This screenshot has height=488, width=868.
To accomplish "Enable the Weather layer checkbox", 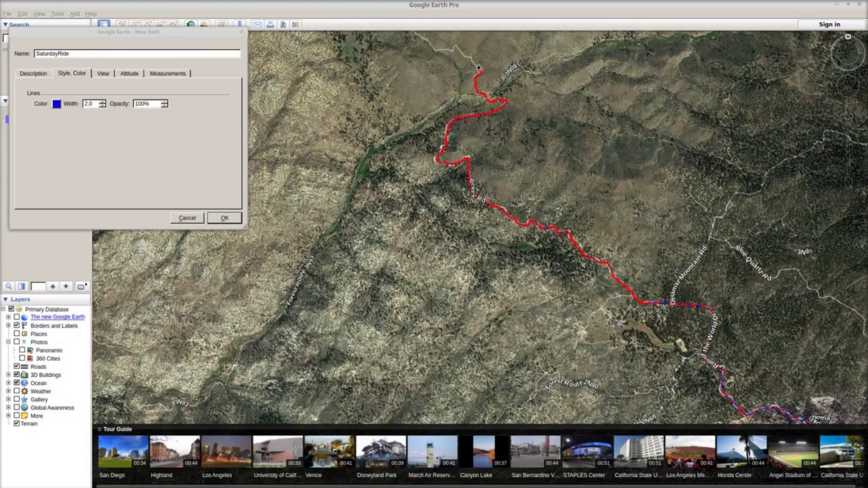I will (x=16, y=391).
